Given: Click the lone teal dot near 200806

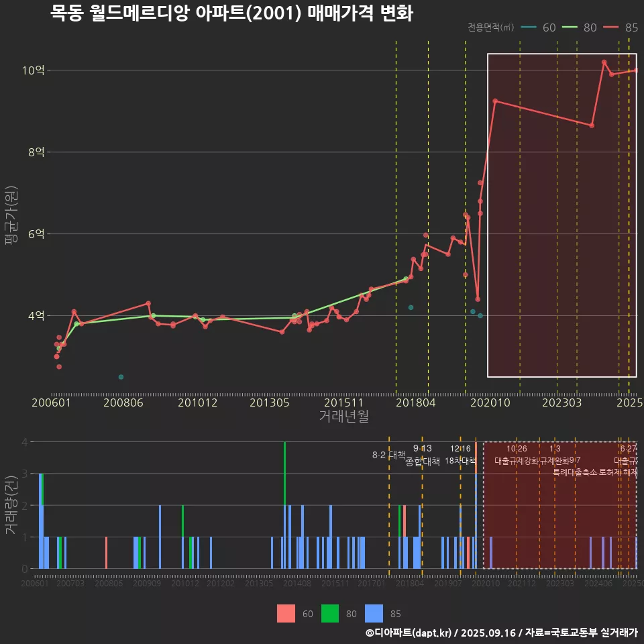Looking at the screenshot, I should tap(121, 377).
